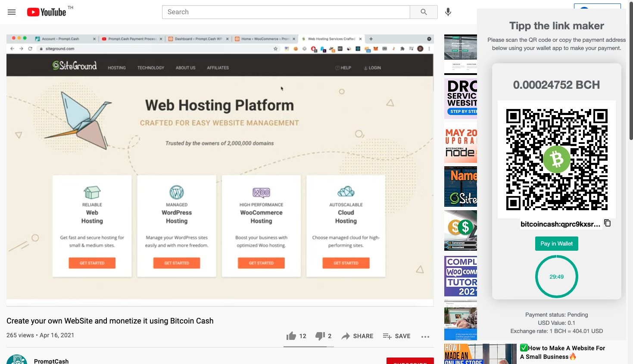633x364 pixels.
Task: Open the YouTube hamburger guide menu
Action: 12,12
